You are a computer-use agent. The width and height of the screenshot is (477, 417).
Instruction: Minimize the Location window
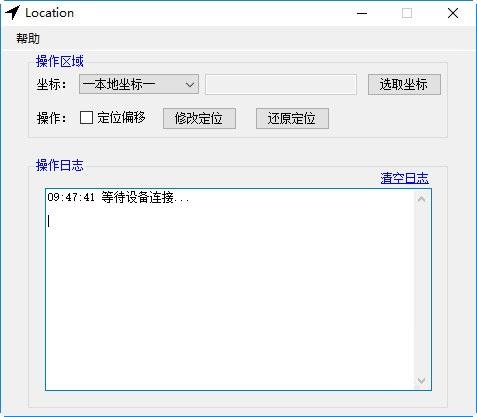(362, 13)
